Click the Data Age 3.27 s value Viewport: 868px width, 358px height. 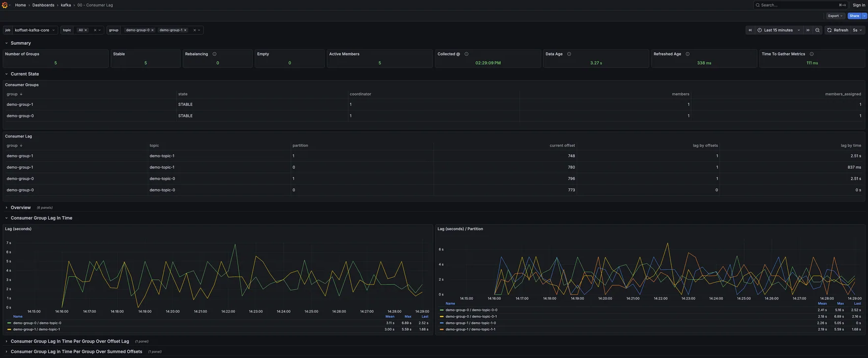coord(596,63)
